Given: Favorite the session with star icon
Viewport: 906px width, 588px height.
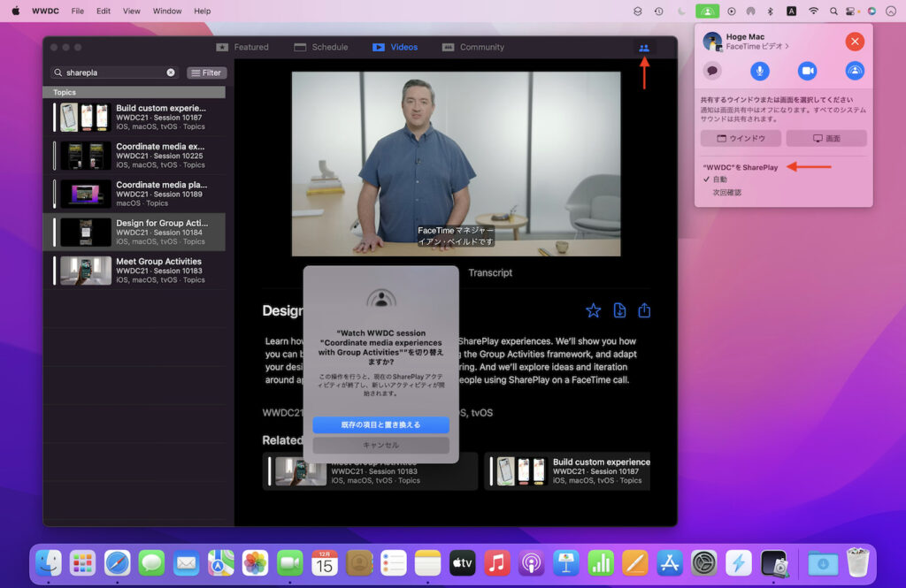Looking at the screenshot, I should [593, 310].
